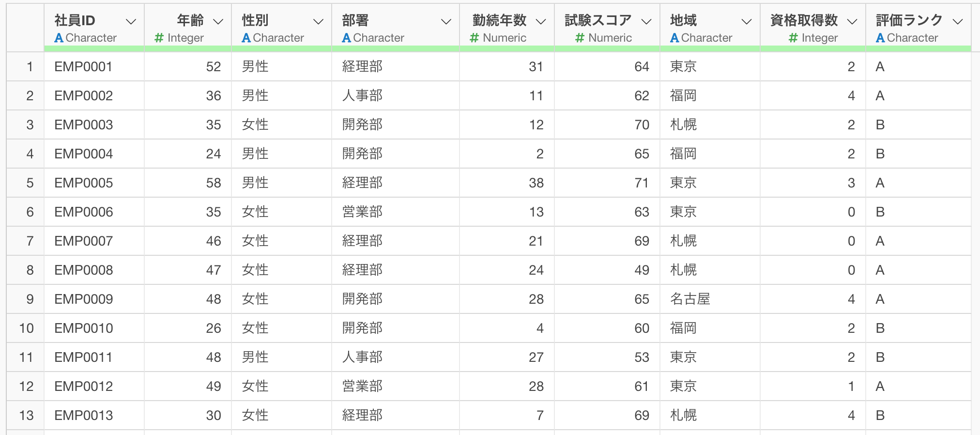Click the Character type icon under 社員ID
Screen dimensions: 980x435
coord(59,38)
